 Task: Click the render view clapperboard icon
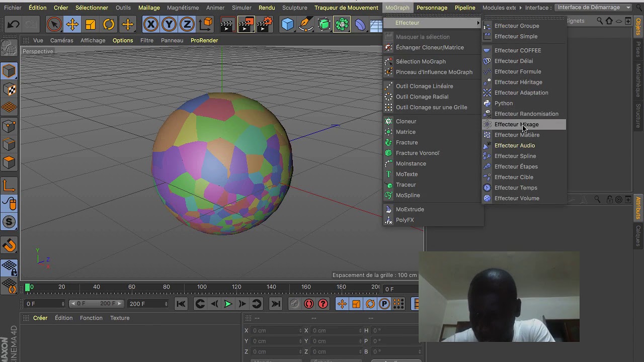(227, 24)
